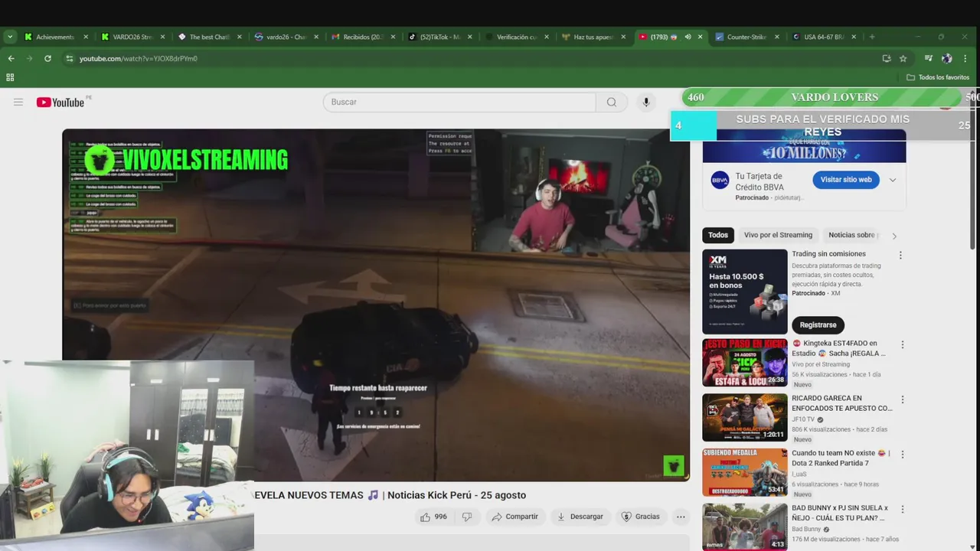Open options menu for Bad Bunny video

(x=903, y=509)
